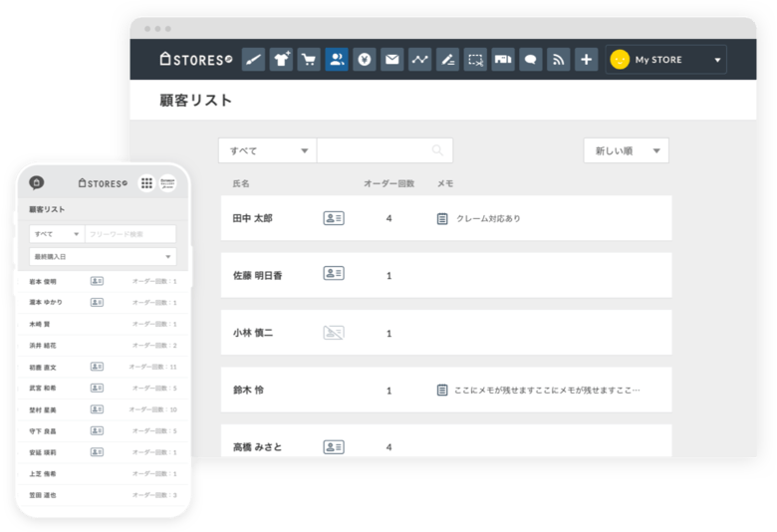777x532 pixels.
Task: Open the customer row 鈴木 怜
Action: 446,390
